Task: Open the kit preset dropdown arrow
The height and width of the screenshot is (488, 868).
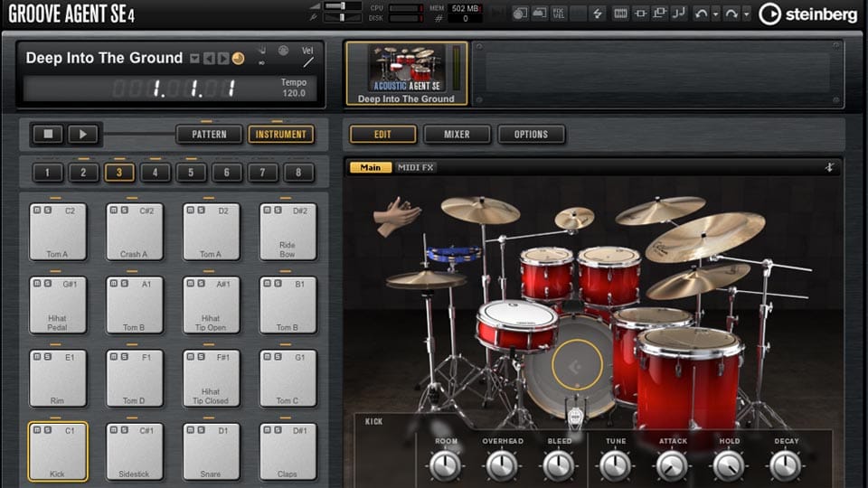Action: (194, 58)
